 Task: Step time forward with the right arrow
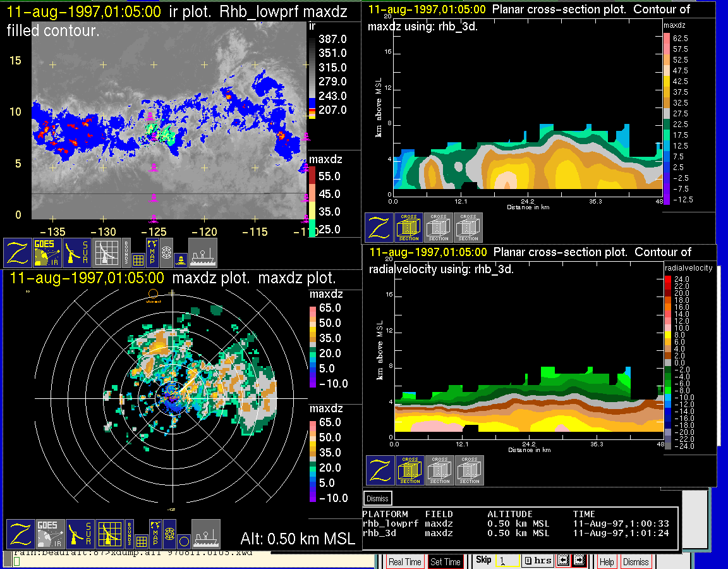coord(579,561)
